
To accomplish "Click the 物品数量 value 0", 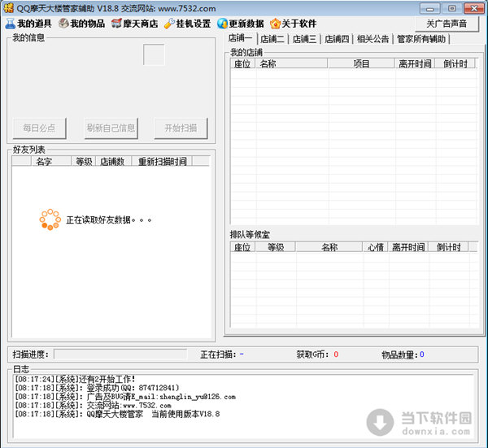I will coord(421,354).
